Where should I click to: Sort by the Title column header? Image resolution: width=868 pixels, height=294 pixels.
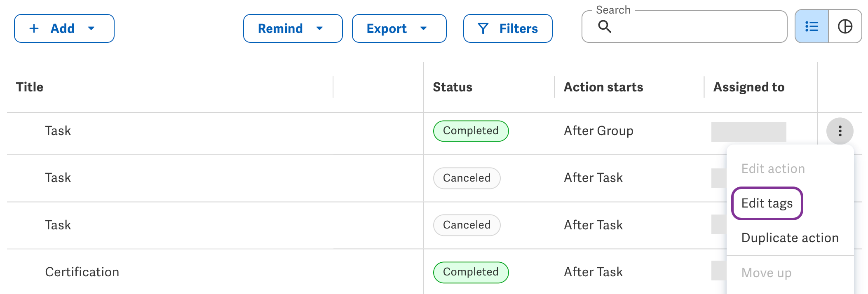(x=30, y=87)
